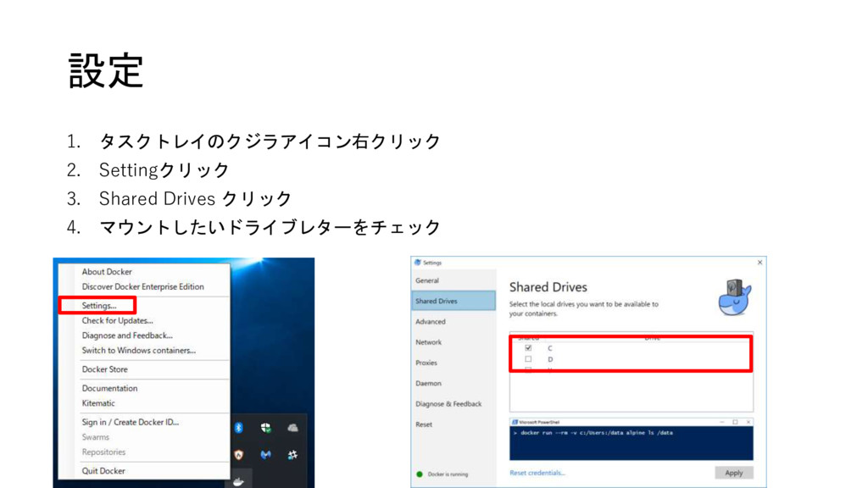
Task: Open the blue Malwarebytes tray icon
Action: coord(265,455)
